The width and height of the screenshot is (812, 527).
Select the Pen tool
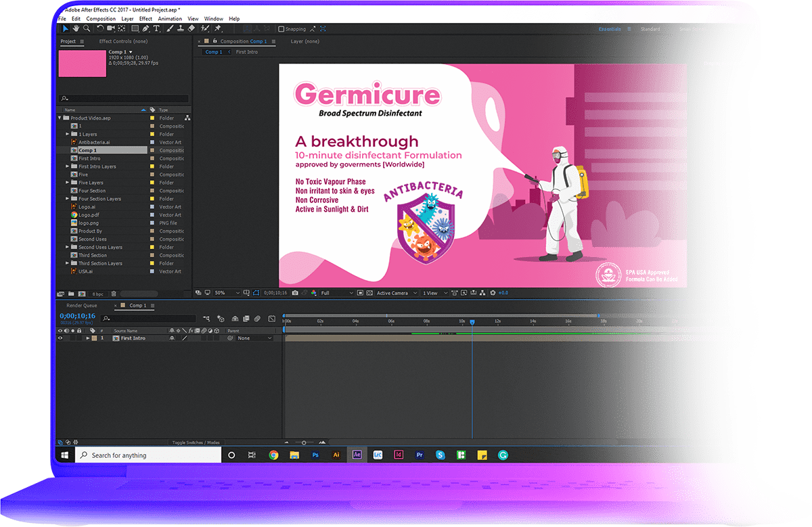point(146,29)
